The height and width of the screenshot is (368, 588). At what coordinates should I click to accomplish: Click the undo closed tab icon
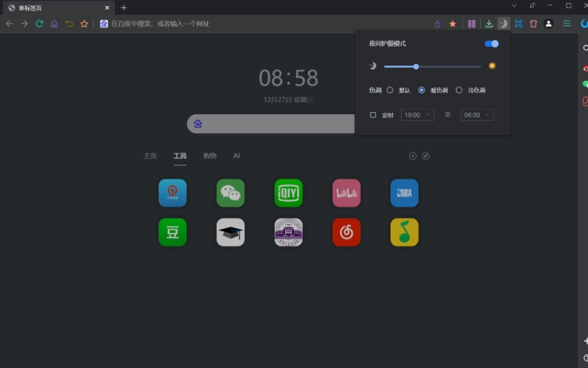(69, 24)
